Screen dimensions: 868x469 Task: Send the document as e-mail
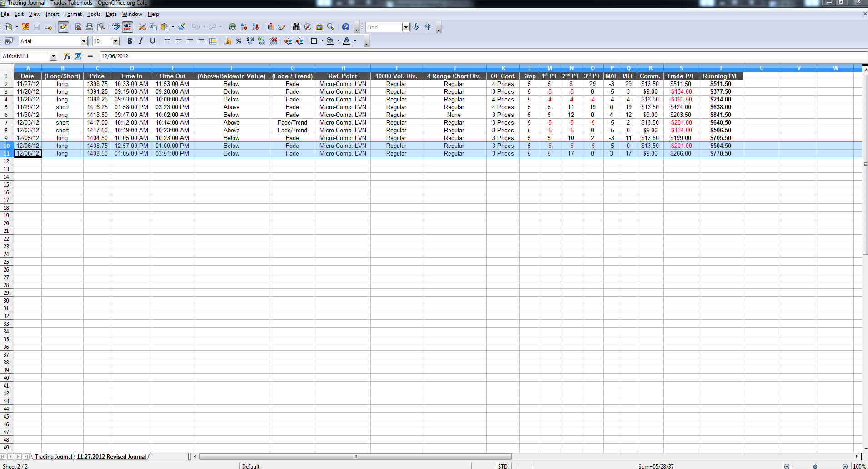[x=48, y=27]
